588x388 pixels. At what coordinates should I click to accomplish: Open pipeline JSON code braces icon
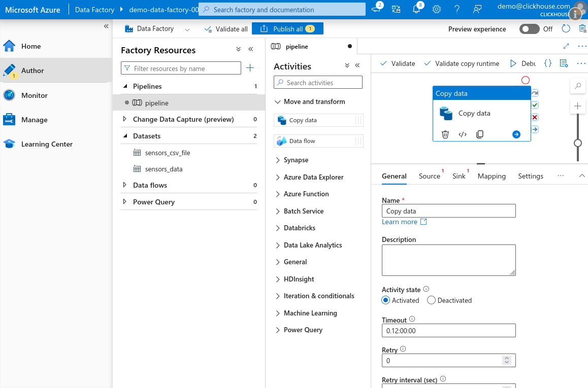pyautogui.click(x=548, y=63)
